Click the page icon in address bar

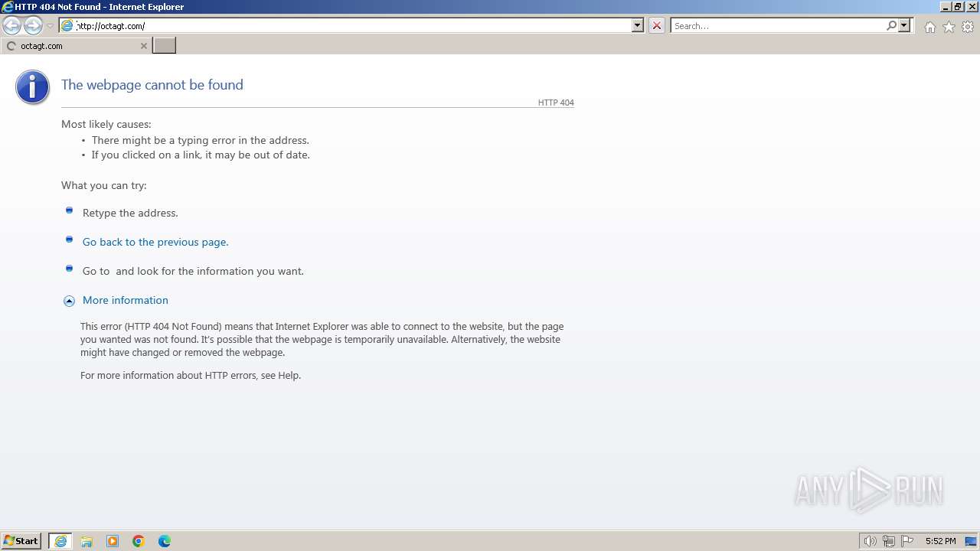67,26
